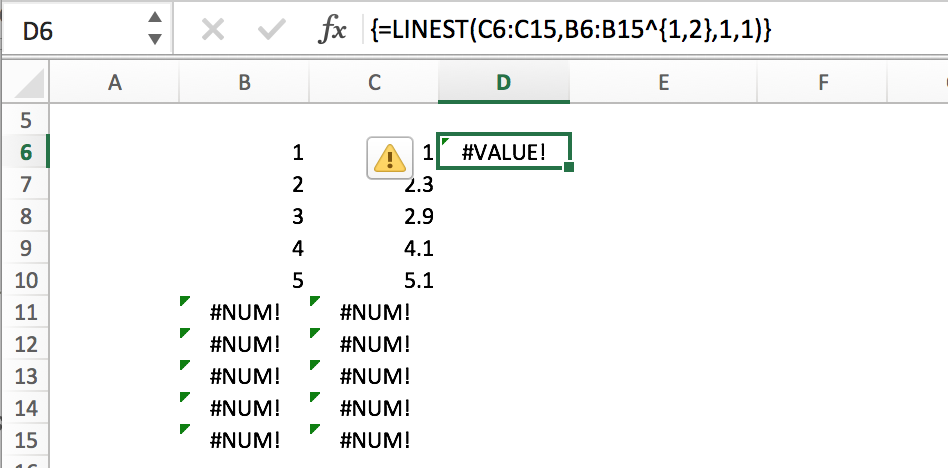Expand the Name Box dropdown arrows
948x468 pixels.
pyautogui.click(x=154, y=29)
